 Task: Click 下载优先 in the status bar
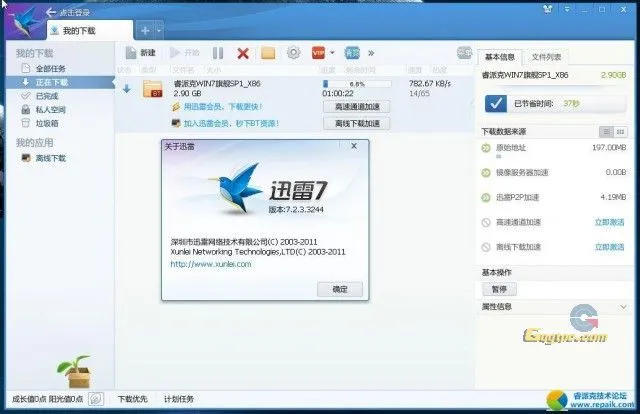point(133,399)
